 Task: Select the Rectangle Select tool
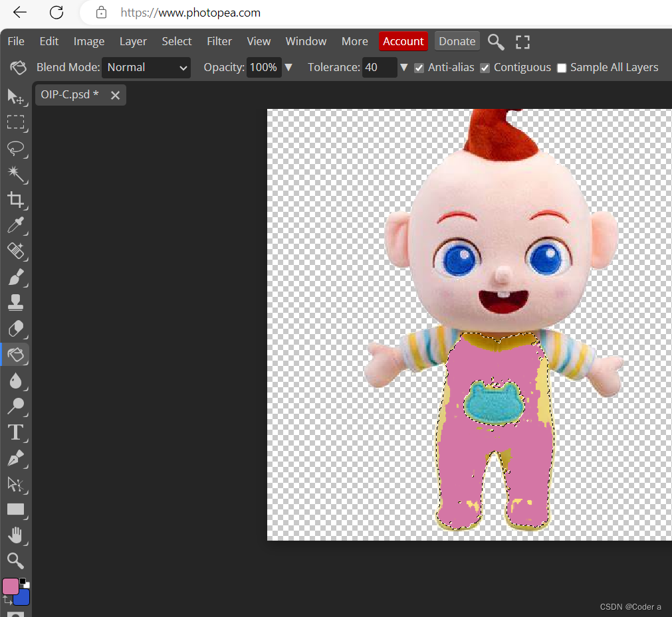16,122
